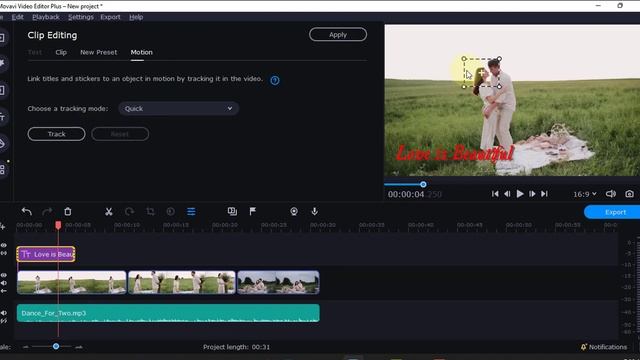Switch to the New Preset tab
The height and width of the screenshot is (360, 640).
[98, 52]
